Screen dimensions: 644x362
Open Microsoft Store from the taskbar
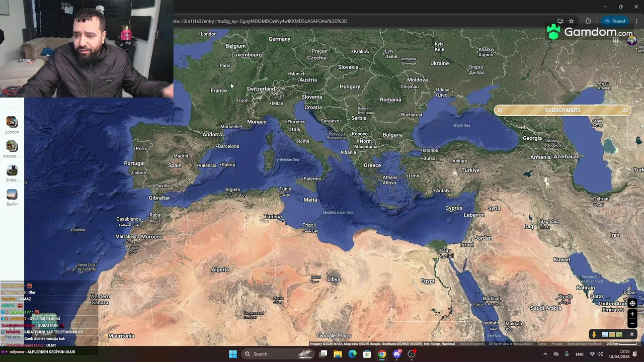coord(367,354)
